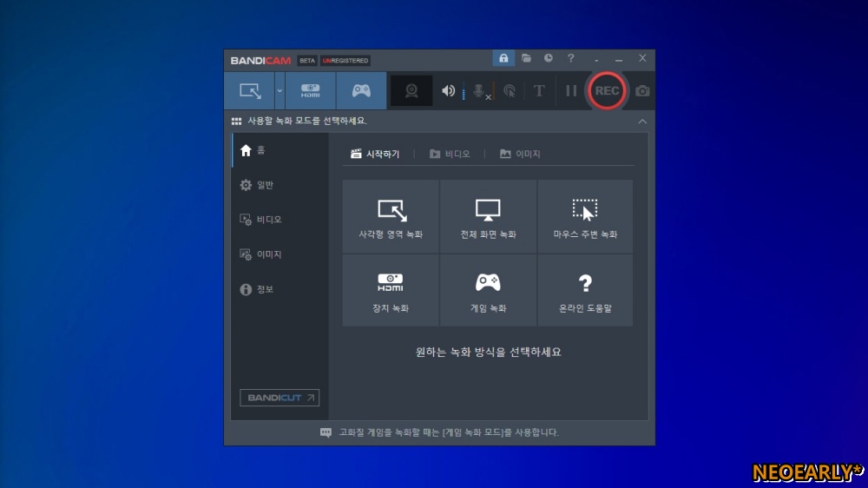The image size is (868, 488).
Task: Take a screenshot with the camera icon
Action: coord(642,91)
